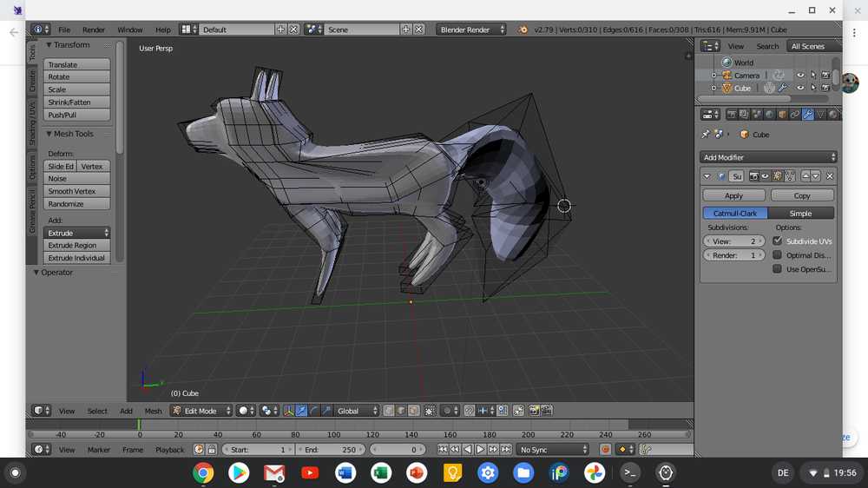Move the modifier up using the up arrow
Viewport: 868px width, 488px height.
(806, 176)
